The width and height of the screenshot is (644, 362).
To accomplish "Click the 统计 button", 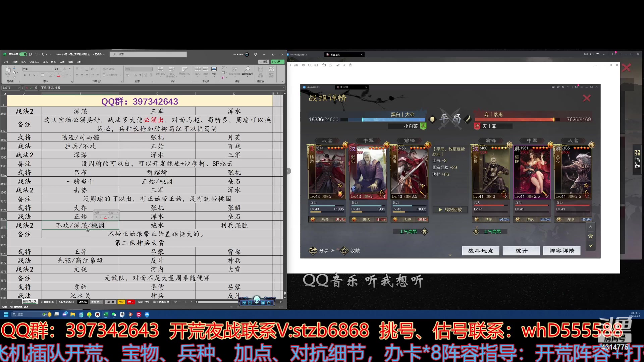I will (x=521, y=251).
